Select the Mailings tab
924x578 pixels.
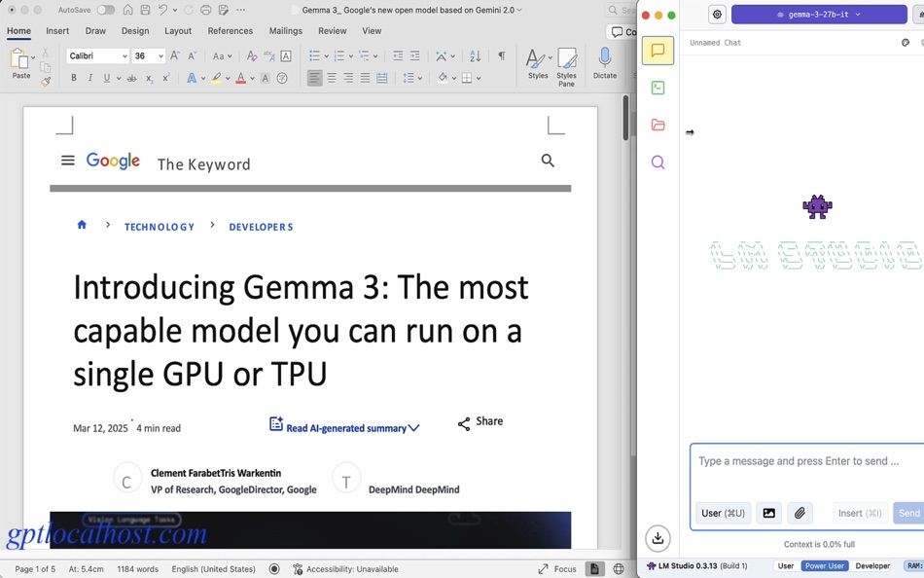[x=286, y=31]
